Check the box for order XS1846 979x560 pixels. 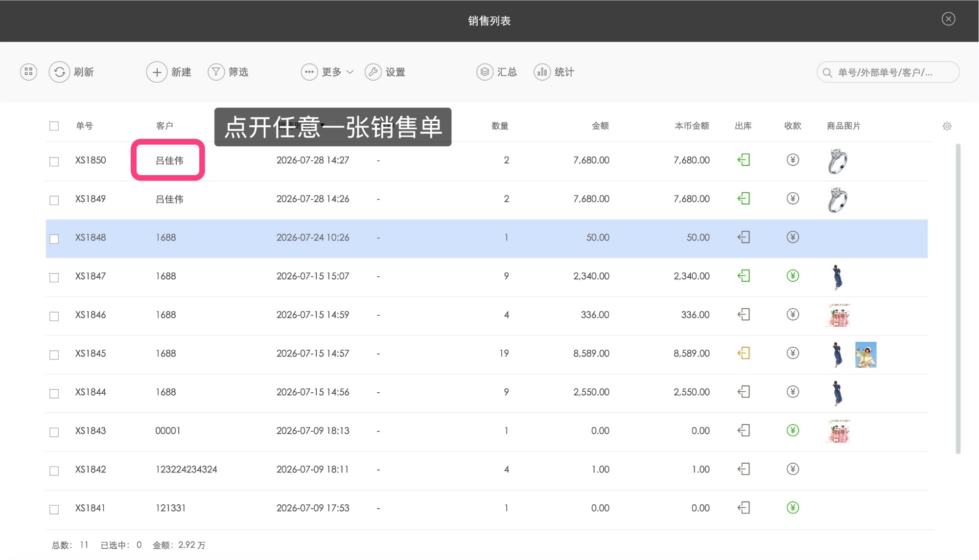pyautogui.click(x=54, y=316)
